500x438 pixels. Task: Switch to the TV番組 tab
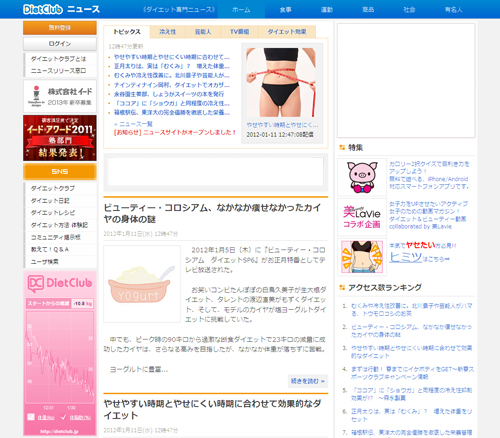tap(239, 32)
